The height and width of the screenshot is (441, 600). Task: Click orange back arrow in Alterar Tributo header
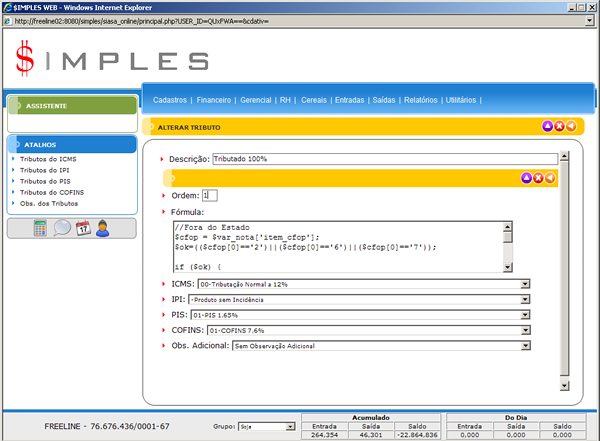(571, 127)
